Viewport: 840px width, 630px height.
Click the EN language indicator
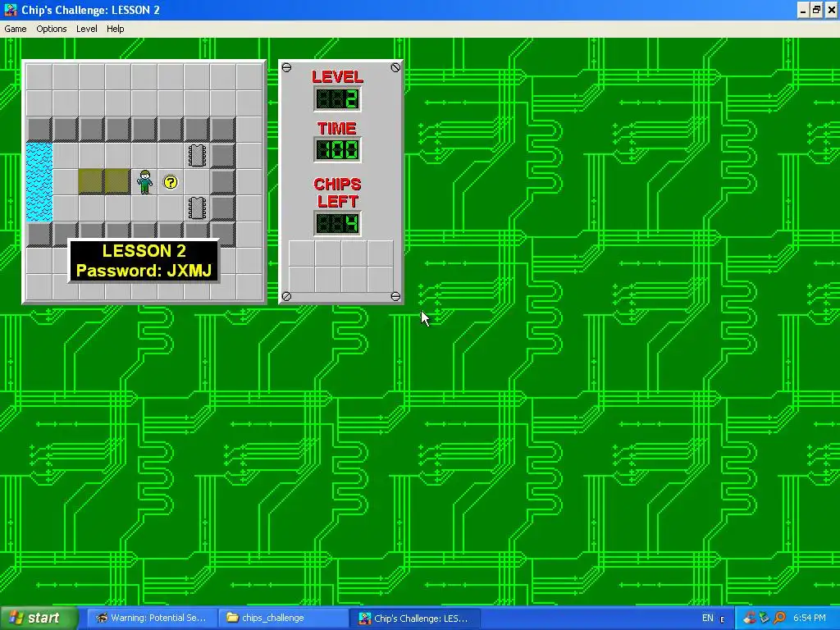click(x=708, y=619)
